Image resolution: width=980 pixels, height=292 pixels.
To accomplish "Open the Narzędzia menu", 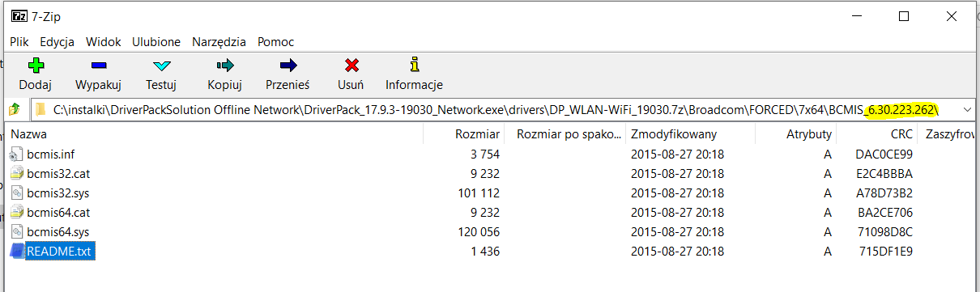I will point(219,41).
